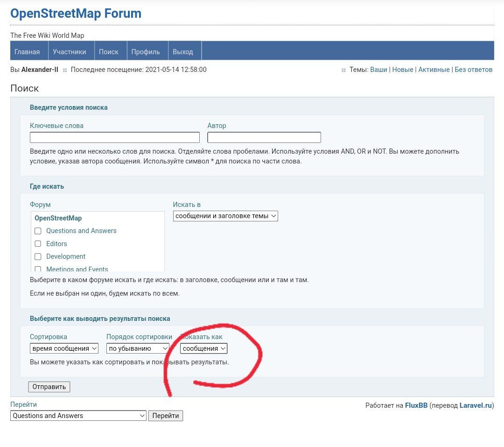This screenshot has height=447, width=504.
Task: Open the Порядок сортировки dropdown
Action: 138,348
